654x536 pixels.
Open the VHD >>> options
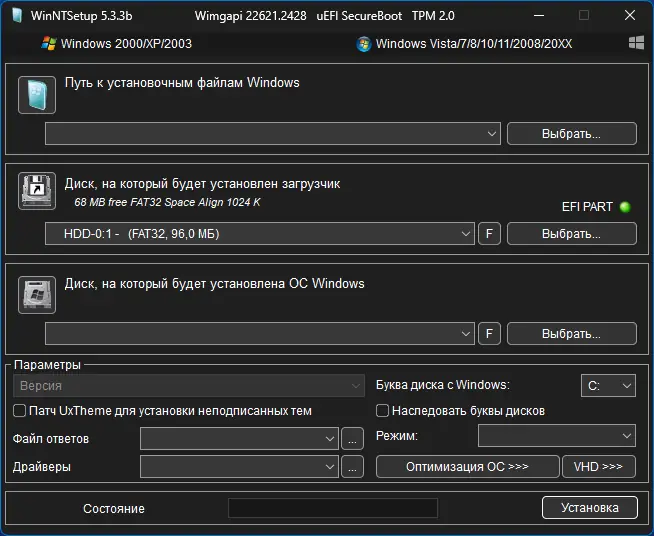click(599, 466)
